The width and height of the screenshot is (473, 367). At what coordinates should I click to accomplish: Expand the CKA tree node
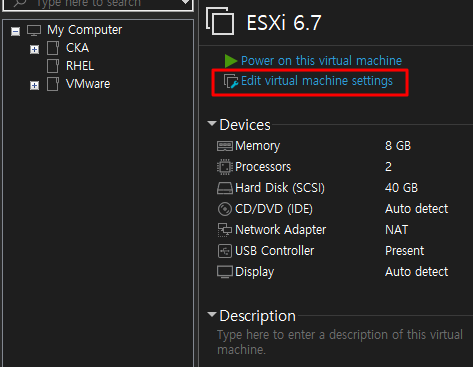34,49
